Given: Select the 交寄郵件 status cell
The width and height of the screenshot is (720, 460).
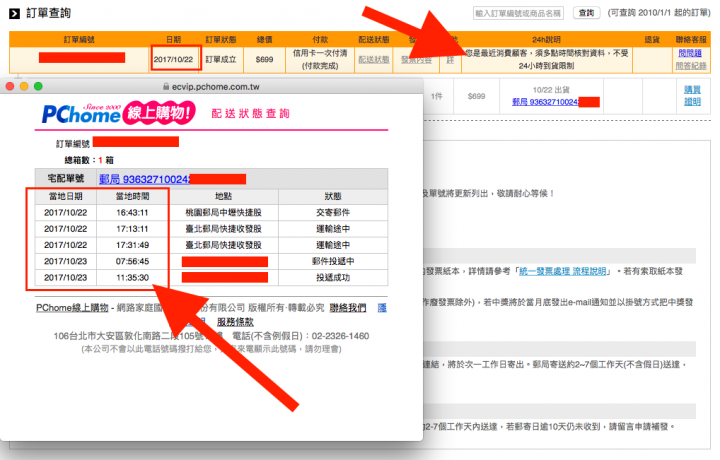Looking at the screenshot, I should click(333, 213).
